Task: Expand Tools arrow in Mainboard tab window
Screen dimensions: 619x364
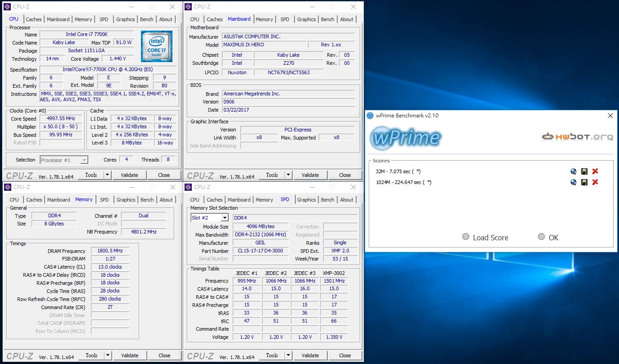Action: coord(288,175)
